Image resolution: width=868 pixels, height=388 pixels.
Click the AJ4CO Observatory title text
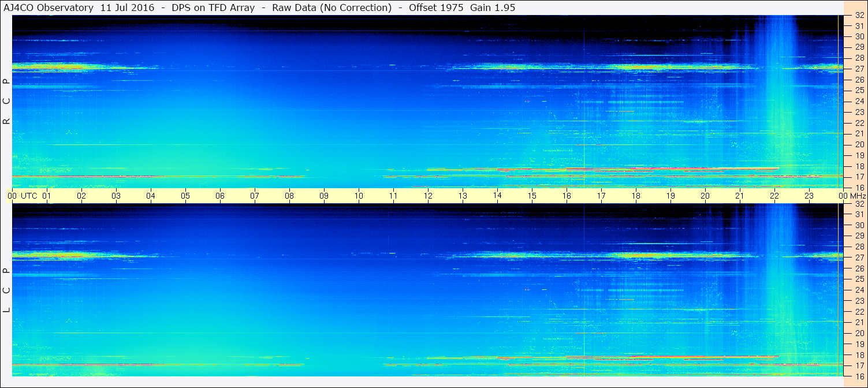tap(50, 8)
